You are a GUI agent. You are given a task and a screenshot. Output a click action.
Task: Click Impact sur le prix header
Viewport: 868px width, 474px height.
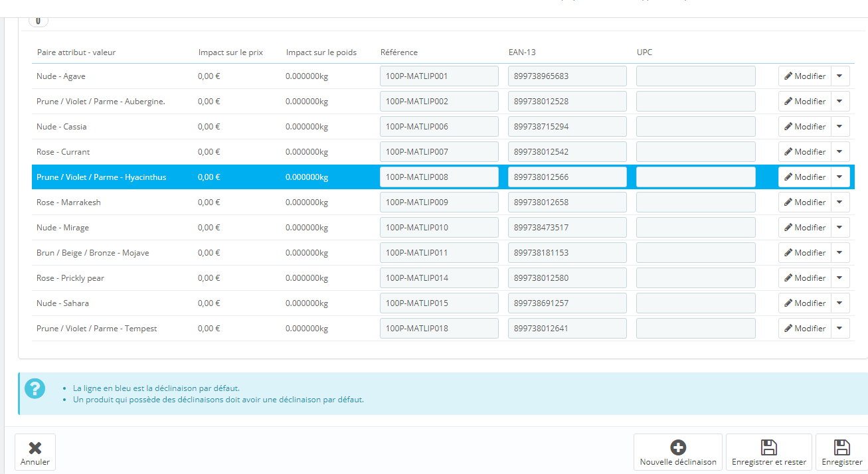coord(230,52)
